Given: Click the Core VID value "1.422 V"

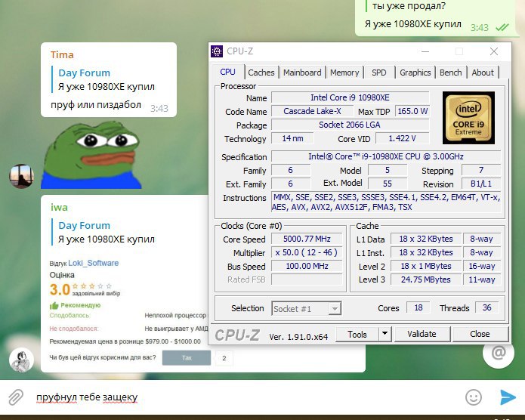Looking at the screenshot, I should [402, 138].
